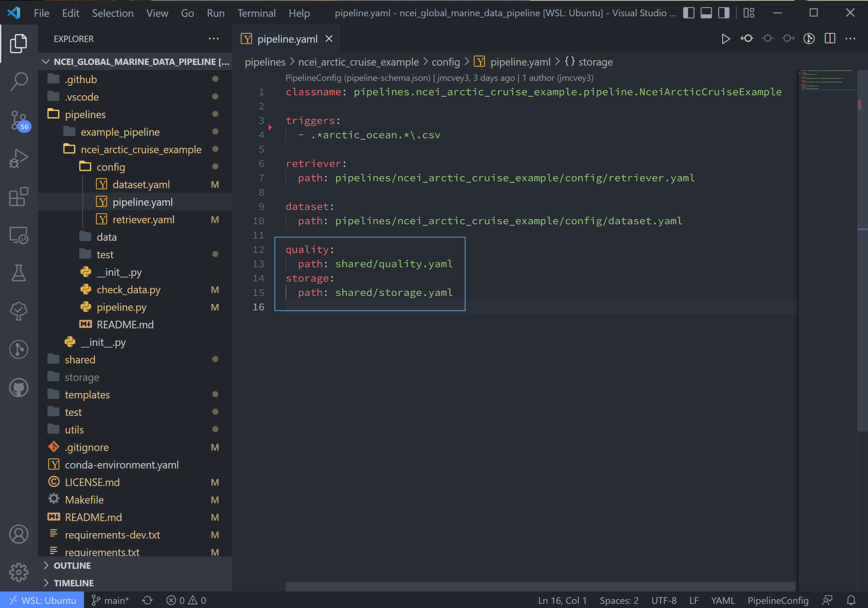Open Customize Layout icon

point(749,13)
